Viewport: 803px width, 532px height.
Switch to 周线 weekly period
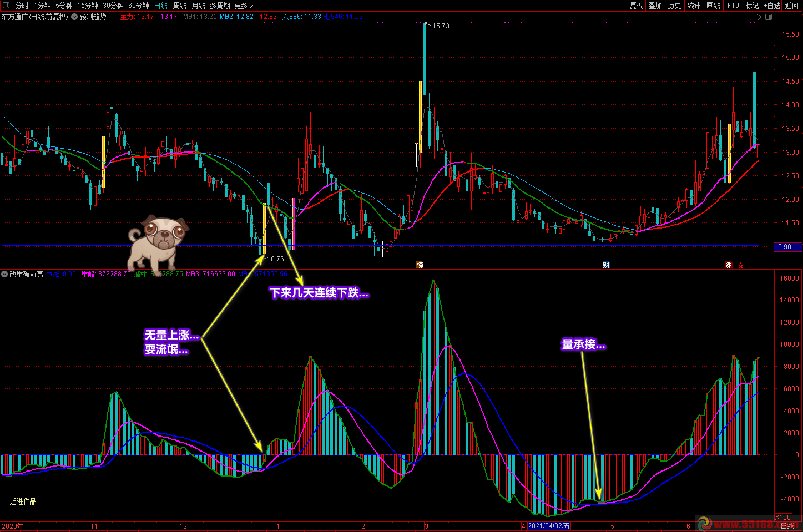click(x=180, y=6)
